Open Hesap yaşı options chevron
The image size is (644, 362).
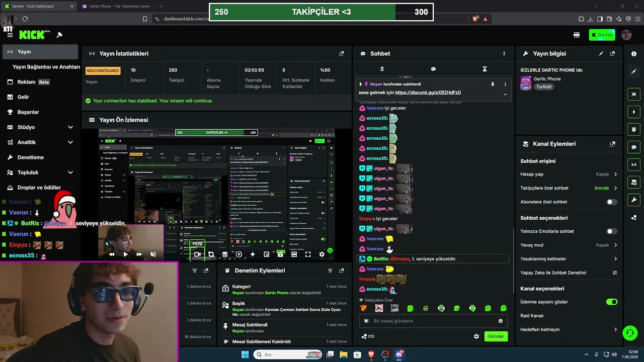[x=615, y=174]
